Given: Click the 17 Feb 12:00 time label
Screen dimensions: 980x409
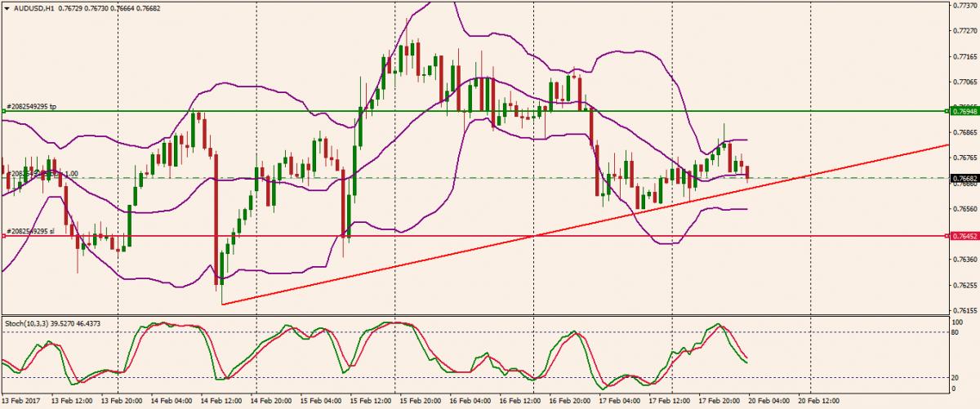Looking at the screenshot, I should click(x=670, y=402).
